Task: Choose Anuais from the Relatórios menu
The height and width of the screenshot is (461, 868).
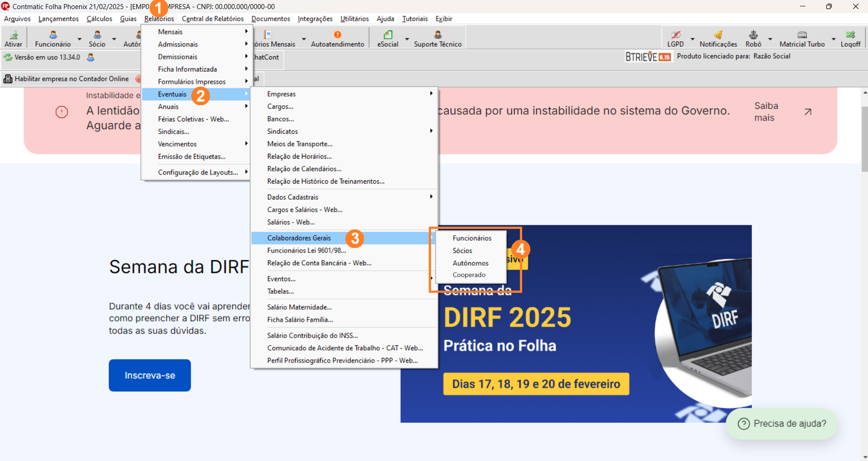Action: [196, 107]
